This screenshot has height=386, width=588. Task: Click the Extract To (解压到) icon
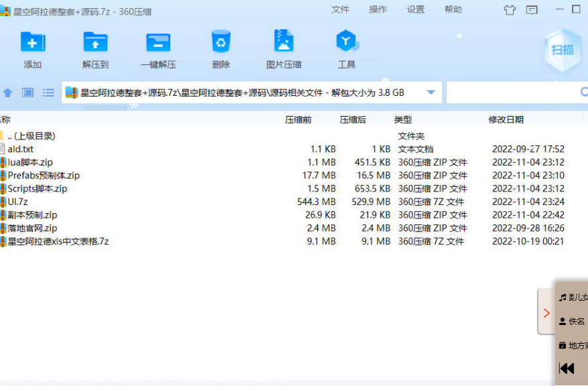[x=95, y=42]
